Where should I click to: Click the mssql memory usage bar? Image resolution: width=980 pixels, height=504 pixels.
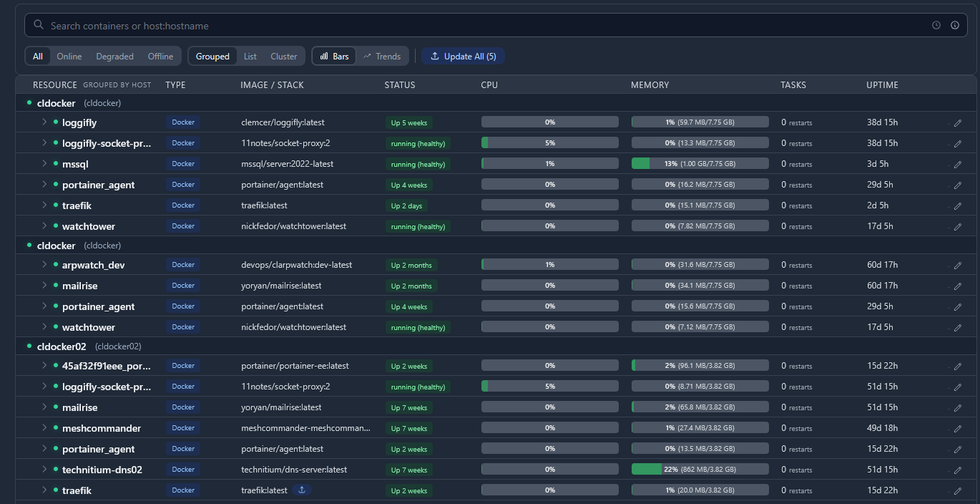(x=700, y=164)
